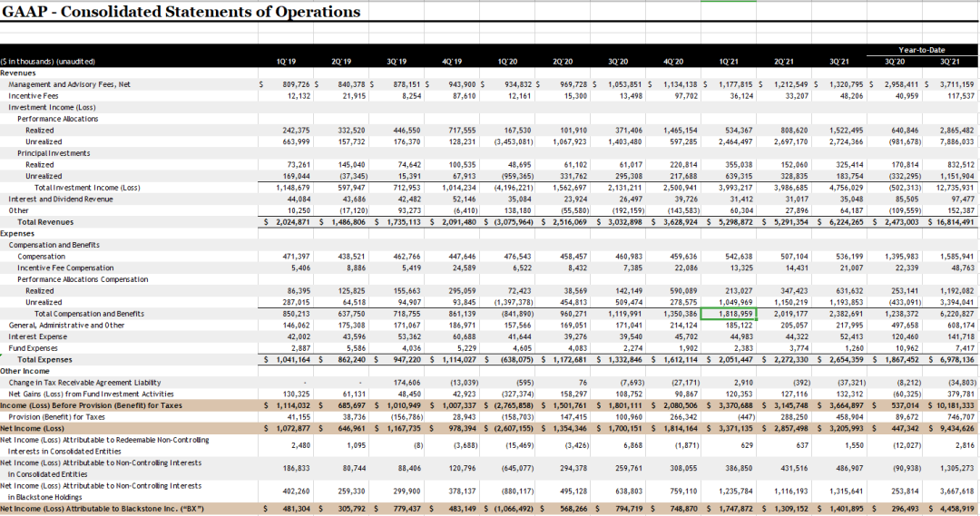The height and width of the screenshot is (516, 980).
Task: Select Net Gains value 158,297
Action: [573, 394]
